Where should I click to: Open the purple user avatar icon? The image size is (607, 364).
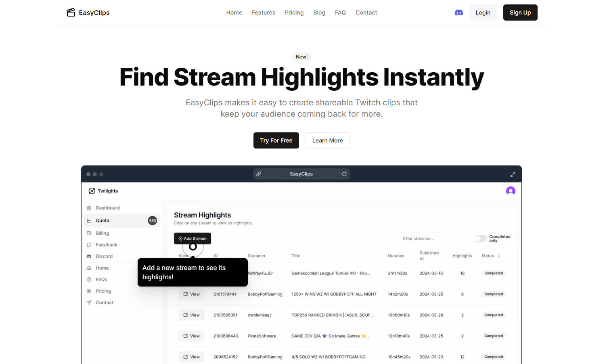coord(511,191)
